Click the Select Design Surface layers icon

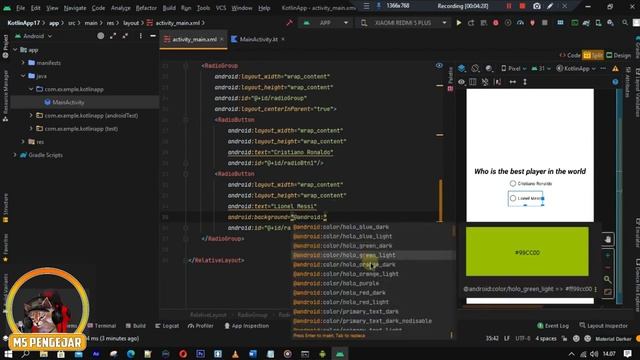point(462,68)
